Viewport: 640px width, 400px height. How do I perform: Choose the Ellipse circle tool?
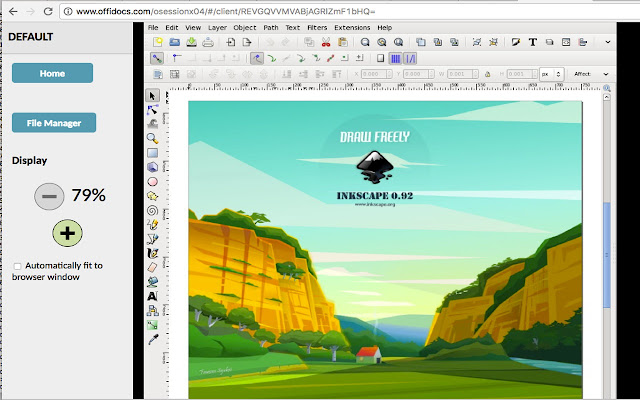[152, 181]
